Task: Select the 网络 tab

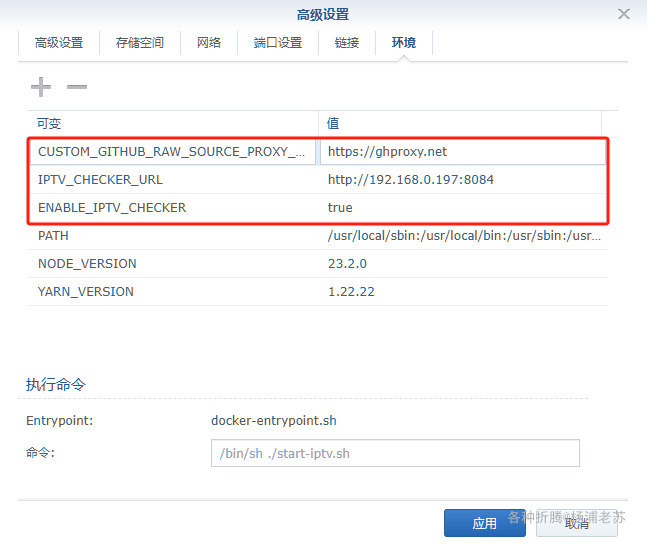Action: 209,43
